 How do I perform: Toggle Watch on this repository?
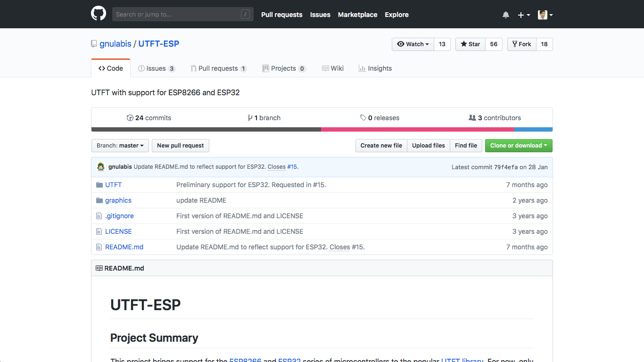(x=413, y=44)
